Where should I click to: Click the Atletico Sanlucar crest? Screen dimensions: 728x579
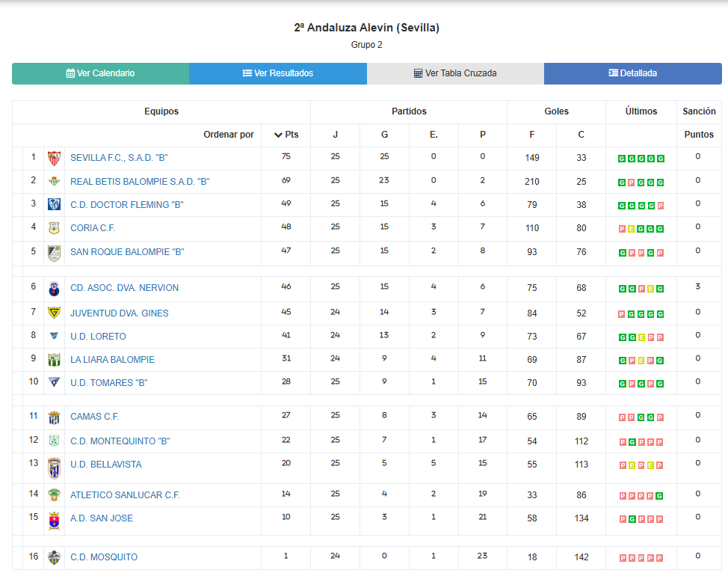tap(54, 495)
